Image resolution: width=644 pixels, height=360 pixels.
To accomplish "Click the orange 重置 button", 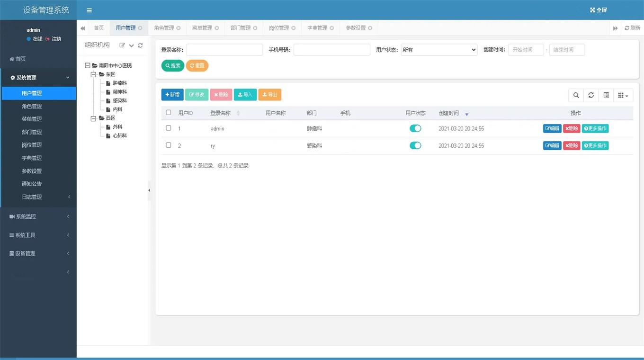I will pos(197,66).
